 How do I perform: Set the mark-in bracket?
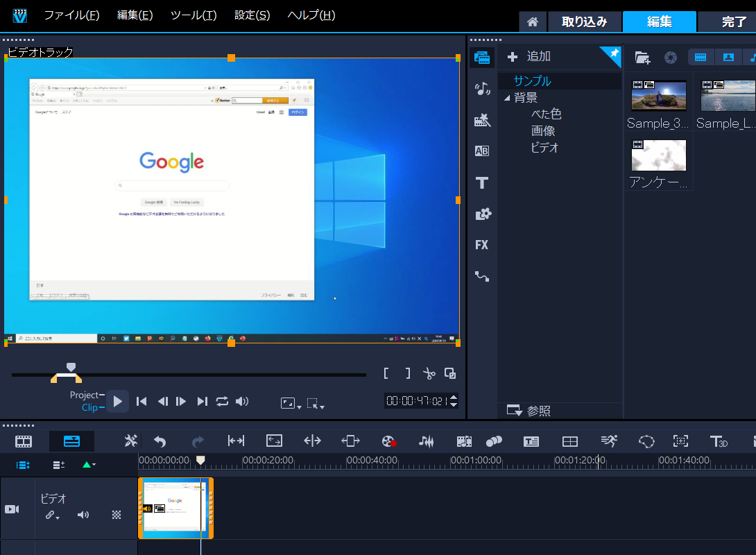pyautogui.click(x=386, y=373)
